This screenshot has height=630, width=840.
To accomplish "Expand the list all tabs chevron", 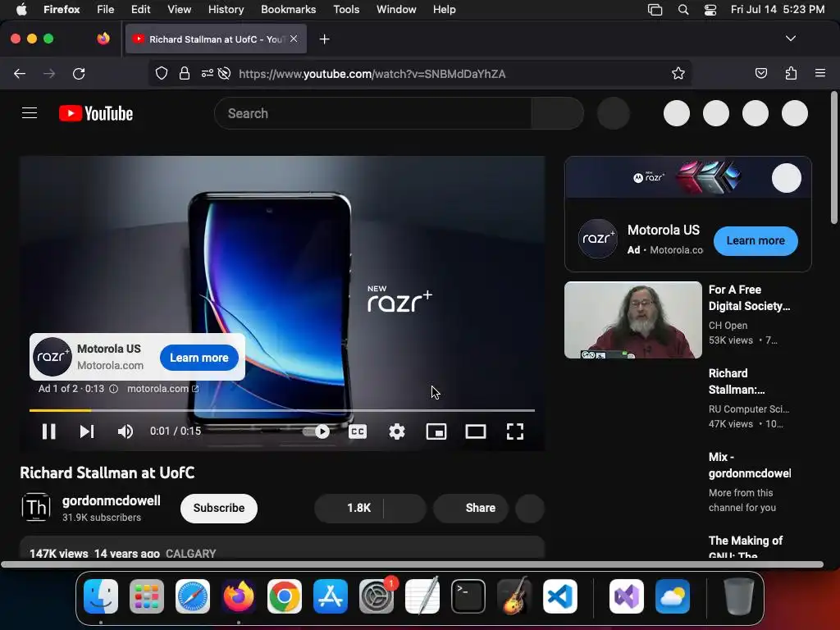I will pos(790,39).
